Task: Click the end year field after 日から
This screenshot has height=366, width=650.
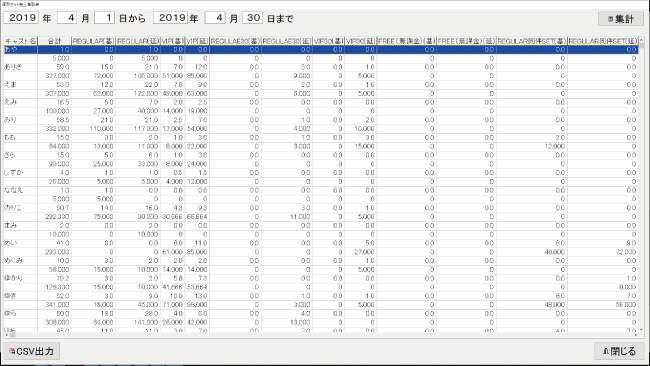Action: coord(171,18)
